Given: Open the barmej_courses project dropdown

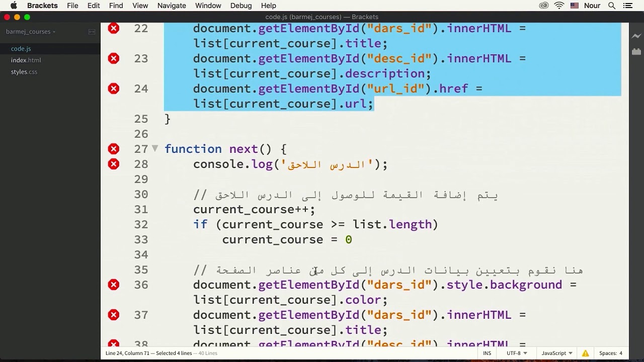Looking at the screenshot, I should tap(31, 32).
